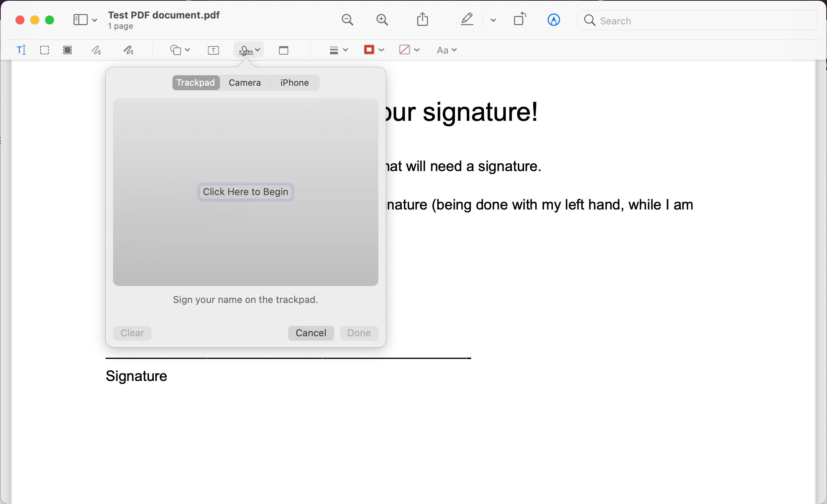This screenshot has width=827, height=504.
Task: Switch to the iPhone tab
Action: pyautogui.click(x=295, y=83)
